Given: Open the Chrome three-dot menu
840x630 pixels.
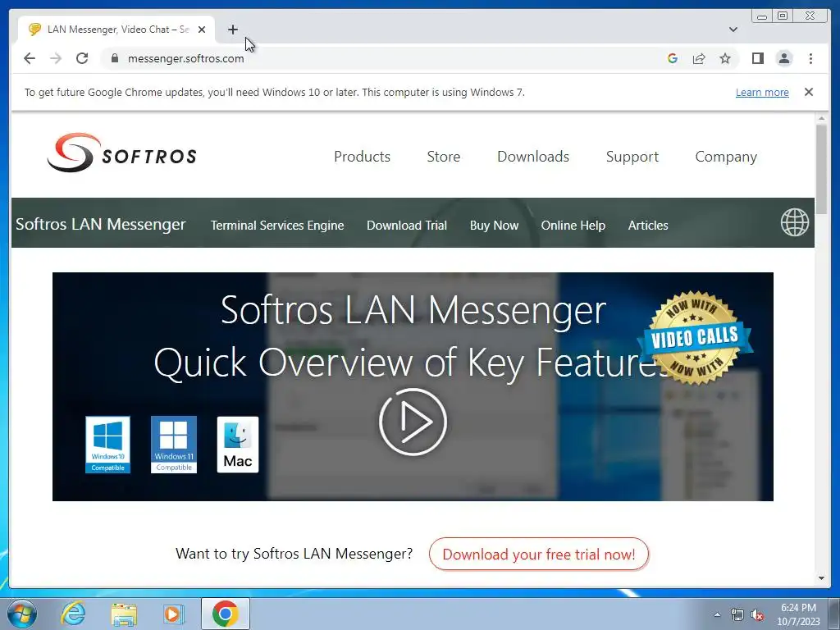Looking at the screenshot, I should (x=810, y=58).
